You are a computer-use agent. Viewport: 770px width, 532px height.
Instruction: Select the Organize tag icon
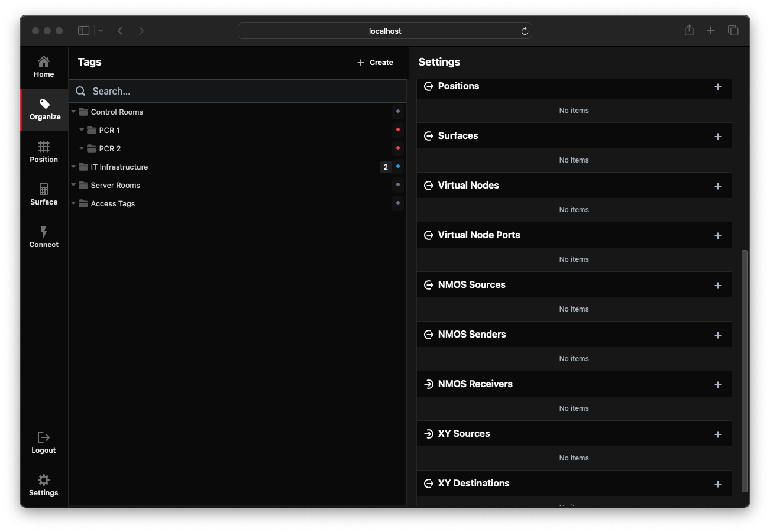tap(45, 104)
